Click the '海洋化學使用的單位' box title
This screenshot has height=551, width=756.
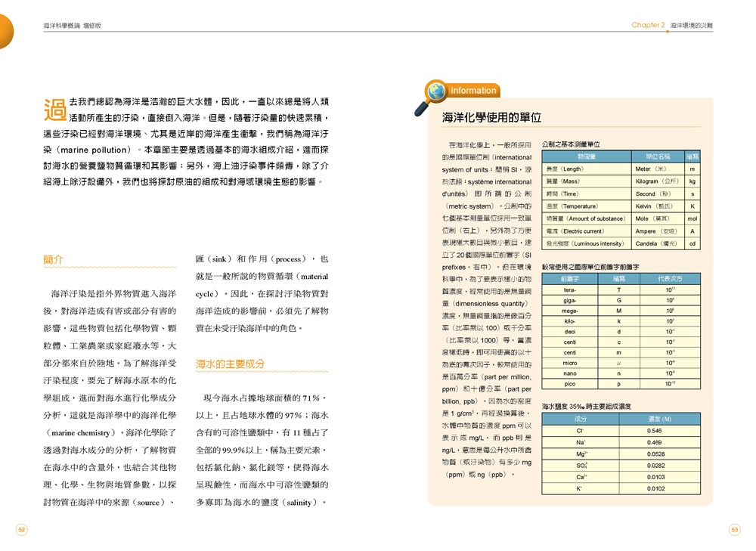click(491, 117)
